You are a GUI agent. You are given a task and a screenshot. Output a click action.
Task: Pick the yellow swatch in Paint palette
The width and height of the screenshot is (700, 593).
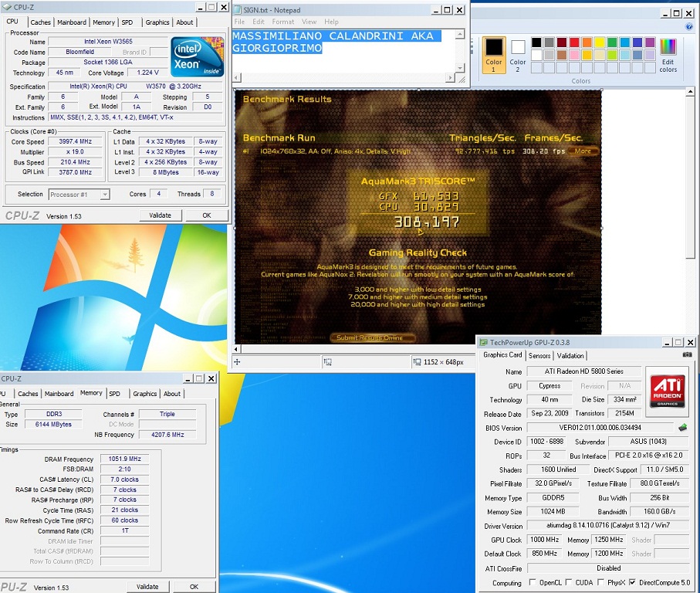click(x=600, y=42)
